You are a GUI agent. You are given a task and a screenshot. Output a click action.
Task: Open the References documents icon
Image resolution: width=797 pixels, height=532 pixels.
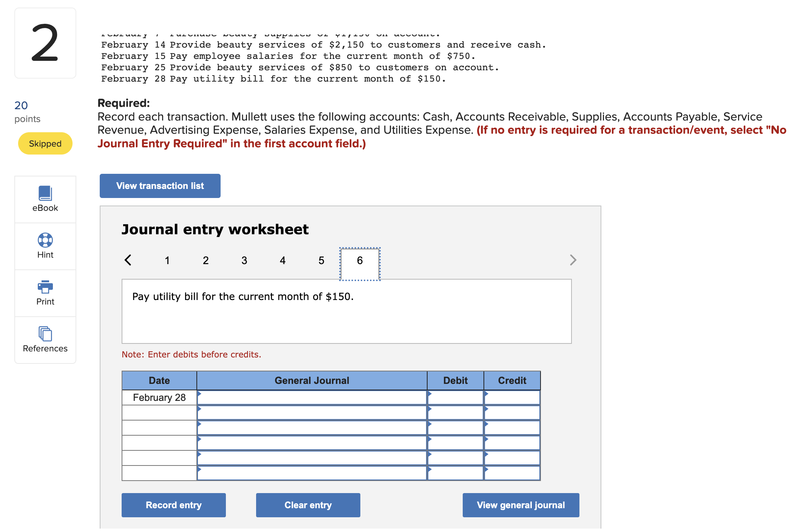tap(45, 334)
